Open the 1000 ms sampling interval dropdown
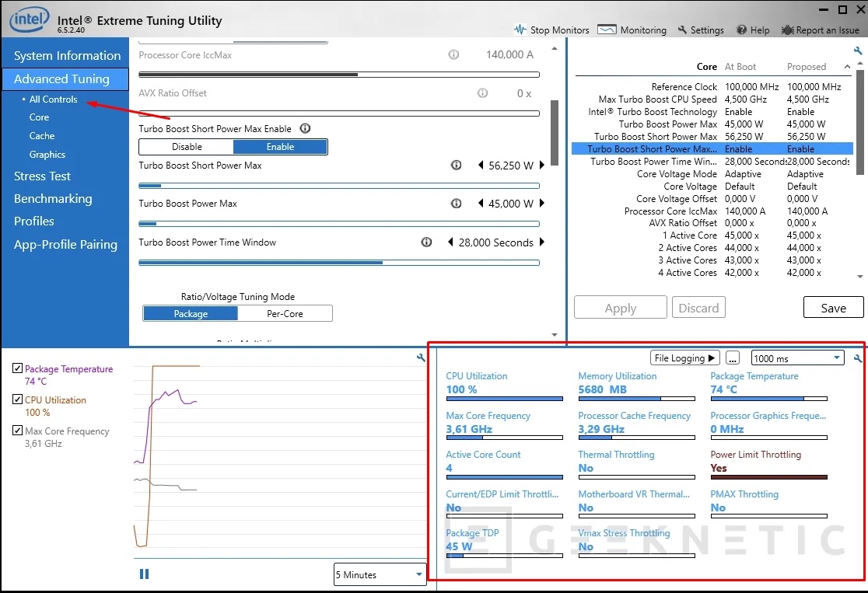The height and width of the screenshot is (593, 868). tap(797, 358)
